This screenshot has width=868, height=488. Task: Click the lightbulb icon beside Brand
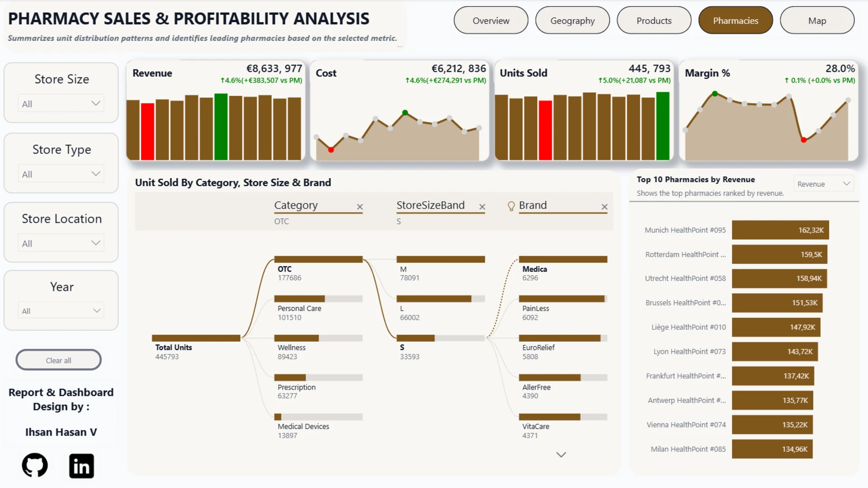tap(511, 206)
